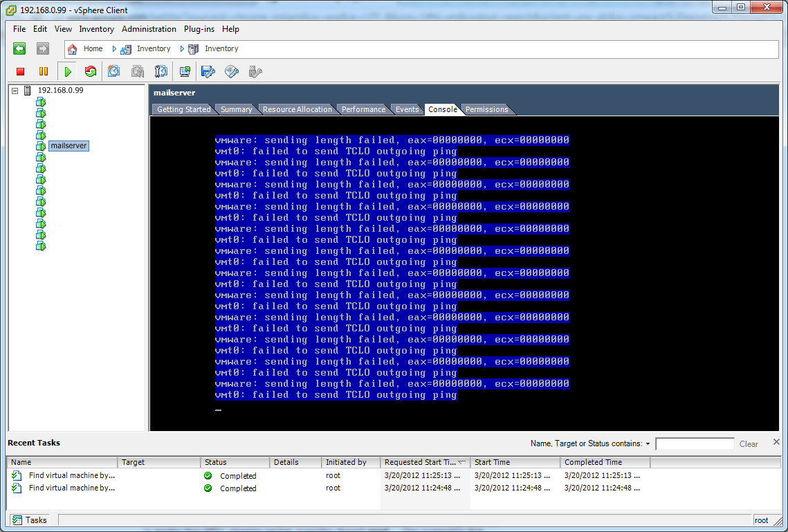Launch the virtual machine console window icon
The image size is (788, 532).
(x=185, y=71)
